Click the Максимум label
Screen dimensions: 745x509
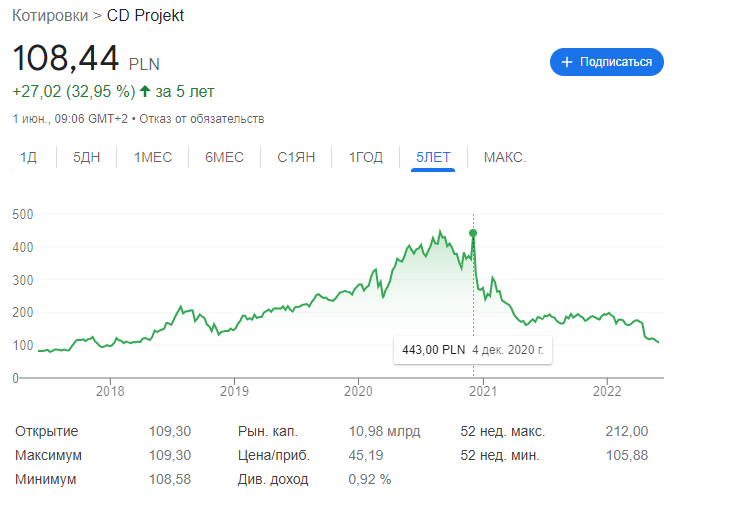[48, 455]
